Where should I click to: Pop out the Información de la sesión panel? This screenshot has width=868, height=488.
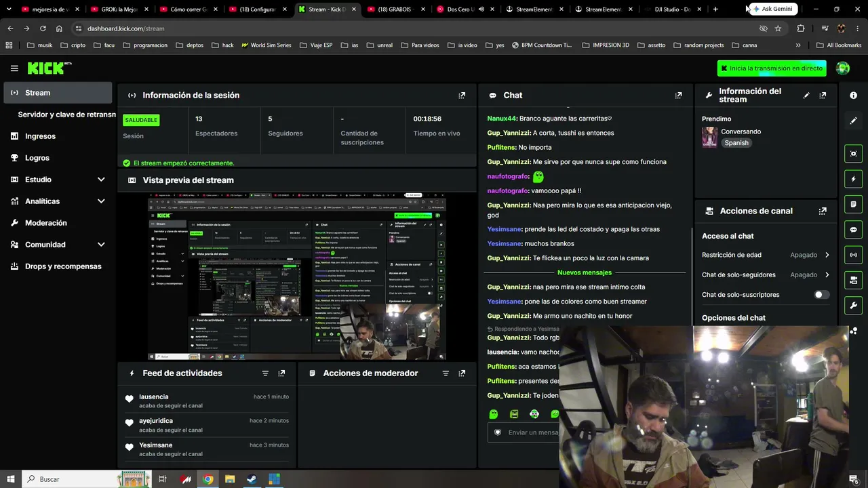click(x=462, y=96)
